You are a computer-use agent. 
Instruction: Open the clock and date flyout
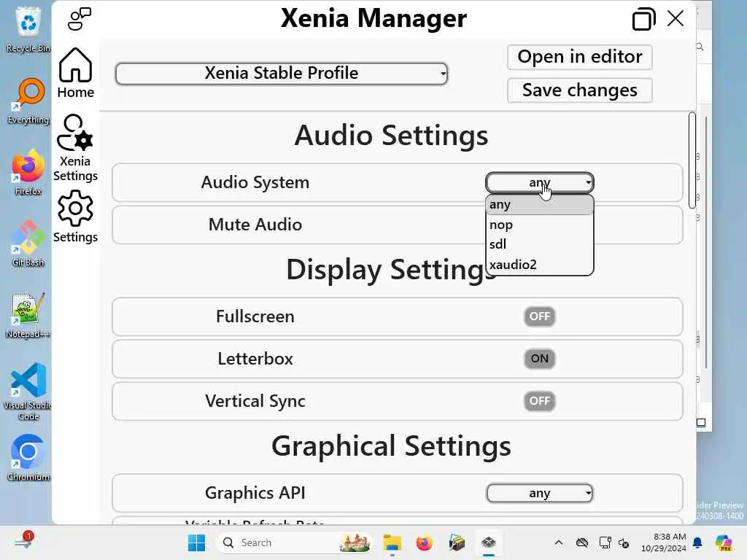(x=664, y=542)
